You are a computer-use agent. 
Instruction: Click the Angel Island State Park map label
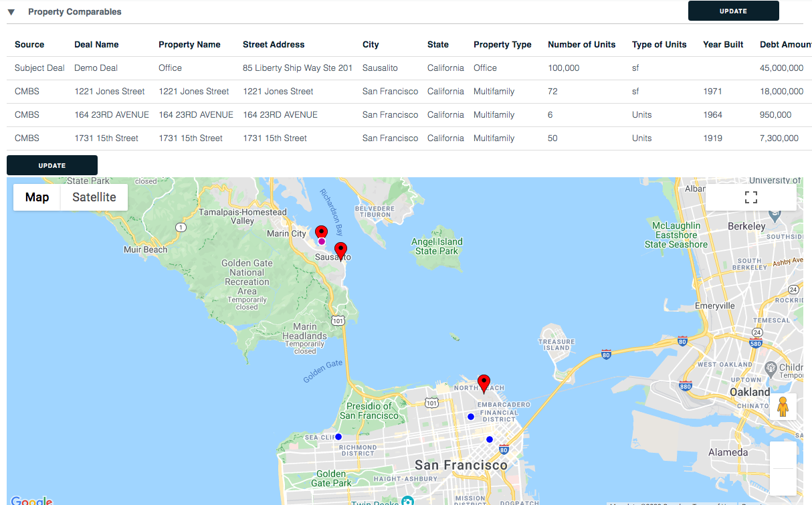tap(437, 246)
